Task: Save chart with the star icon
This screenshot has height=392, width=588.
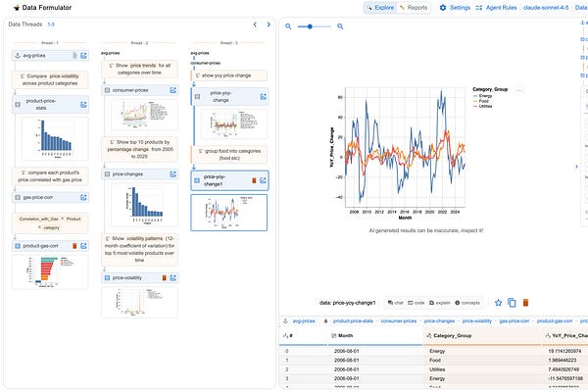Action: click(498, 303)
